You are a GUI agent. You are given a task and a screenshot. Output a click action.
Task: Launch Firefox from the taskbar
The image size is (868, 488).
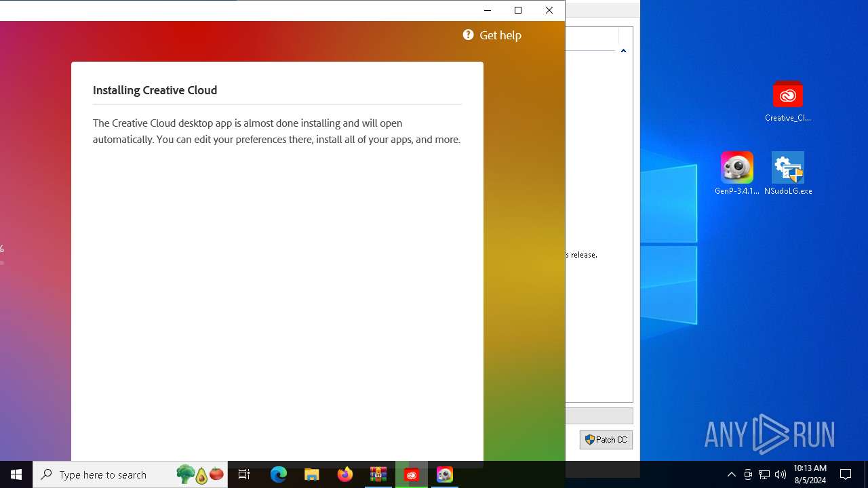coord(345,474)
